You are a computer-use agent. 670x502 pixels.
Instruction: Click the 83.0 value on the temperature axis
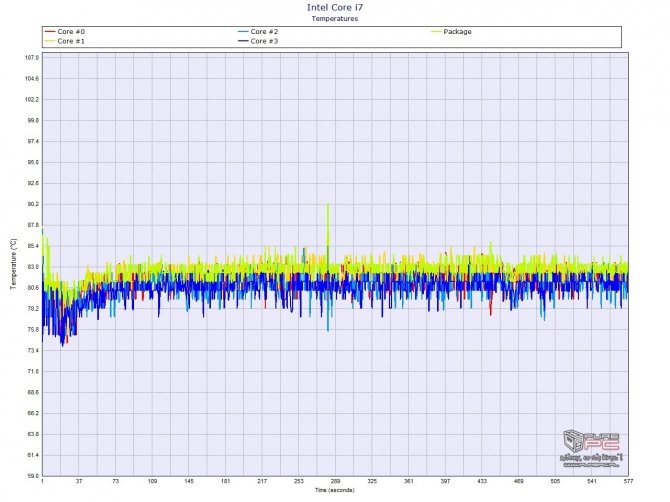click(x=32, y=267)
